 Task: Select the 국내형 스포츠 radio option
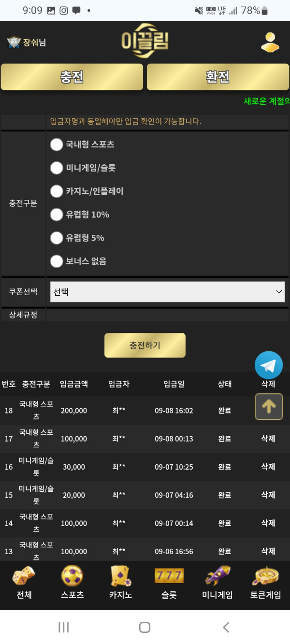(57, 144)
